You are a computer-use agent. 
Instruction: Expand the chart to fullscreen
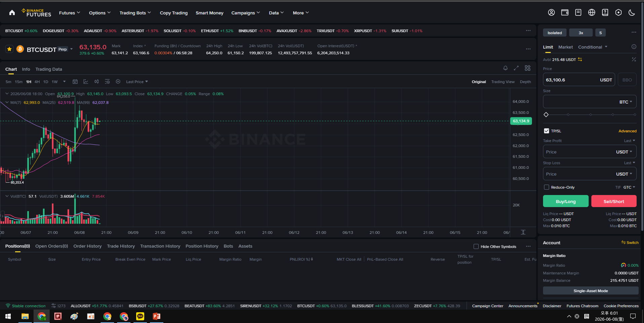[516, 68]
